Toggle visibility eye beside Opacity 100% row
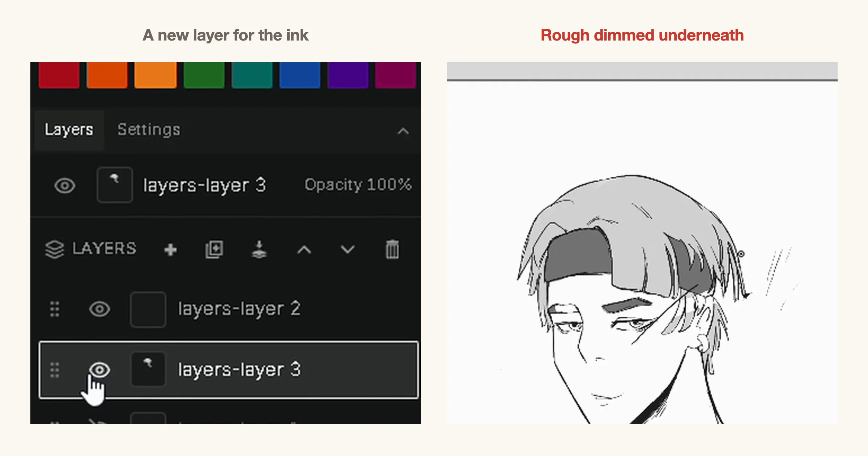The height and width of the screenshot is (456, 868). (x=65, y=186)
